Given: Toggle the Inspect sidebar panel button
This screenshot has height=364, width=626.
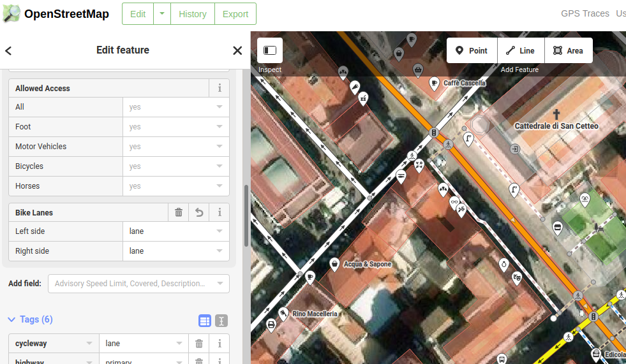Looking at the screenshot, I should tap(270, 50).
